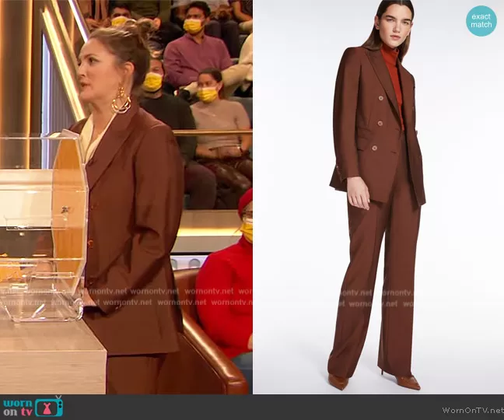Open the TV screenshot of brown suit
The height and width of the screenshot is (420, 504).
(126, 197)
